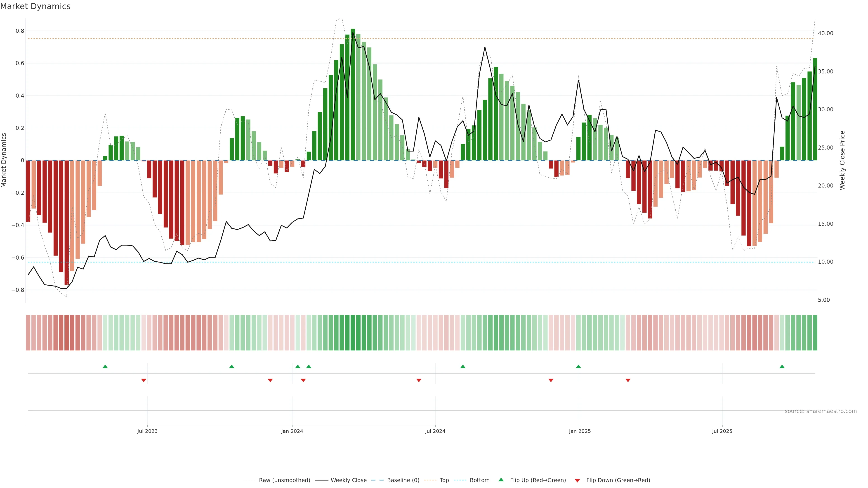Click the first green flip-up marker before Jul 2023

point(105,366)
